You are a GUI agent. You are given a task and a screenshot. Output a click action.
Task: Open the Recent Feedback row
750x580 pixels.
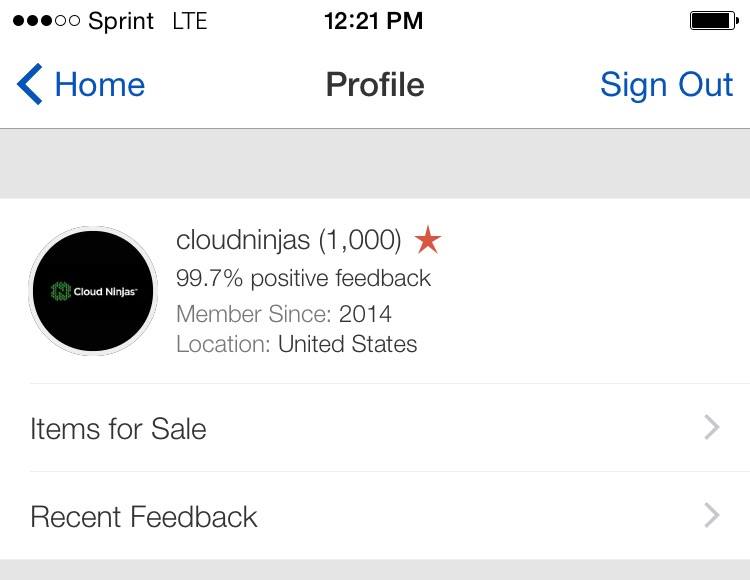(x=375, y=516)
